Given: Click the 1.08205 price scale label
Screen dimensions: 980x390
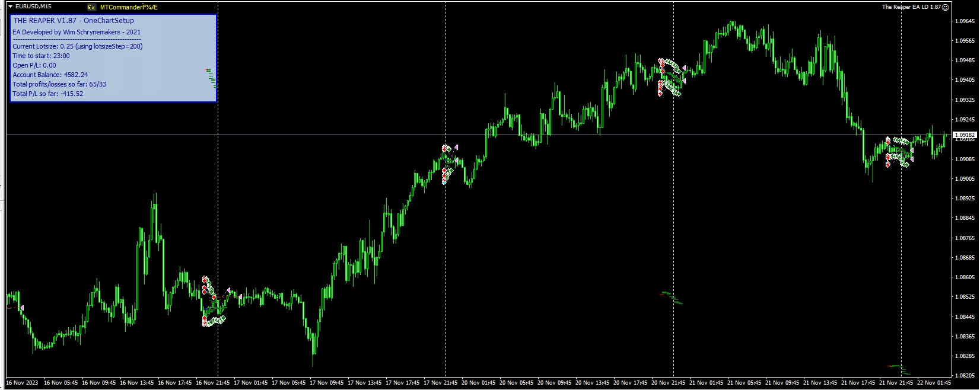Looking at the screenshot, I should 965,375.
